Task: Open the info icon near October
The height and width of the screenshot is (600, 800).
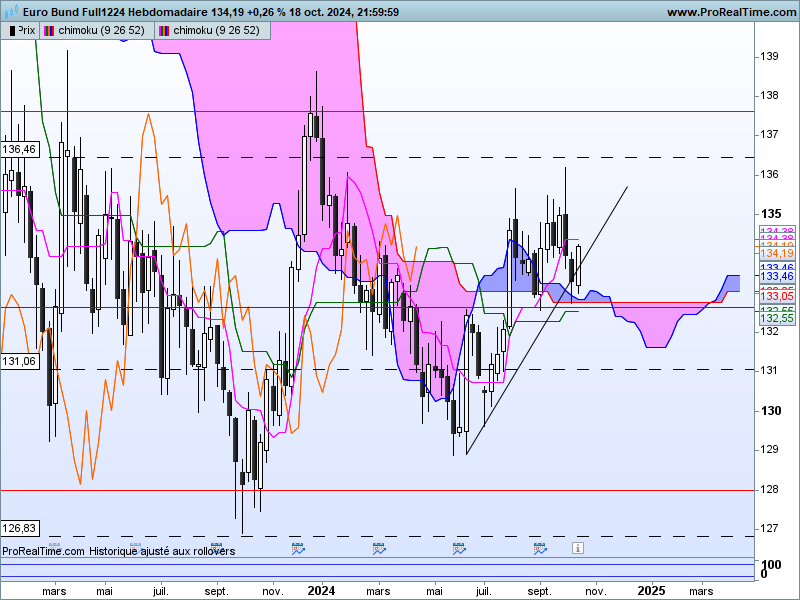Action: (578, 548)
